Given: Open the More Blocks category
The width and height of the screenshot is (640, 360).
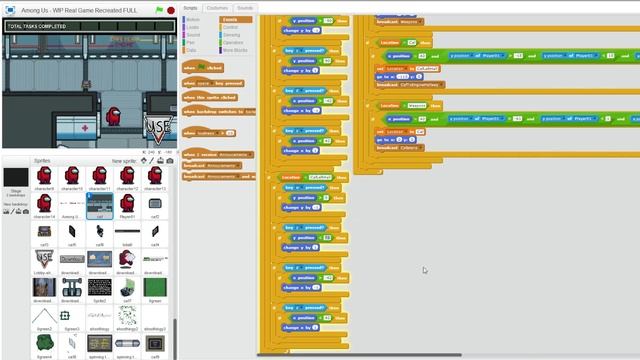Looking at the screenshot, I should click(x=236, y=50).
